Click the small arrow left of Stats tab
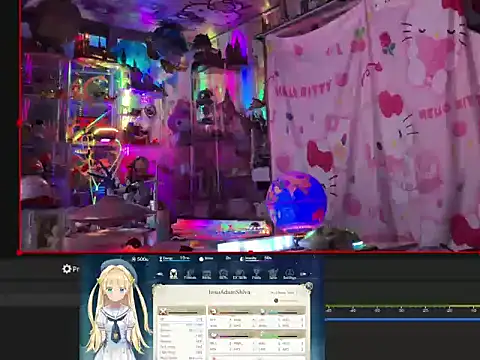The height and width of the screenshot is (360, 480). pos(160,274)
